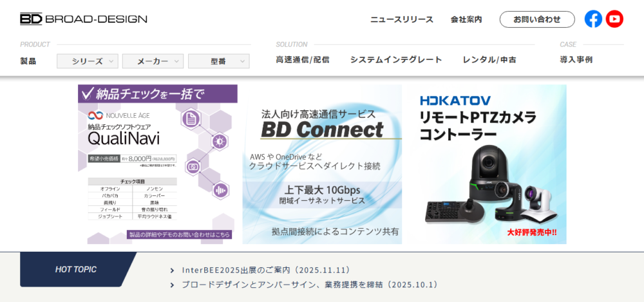Screen dimensions: 644x302
Task: Click the brightness icon in QualiNavi banner
Action: click(219, 142)
